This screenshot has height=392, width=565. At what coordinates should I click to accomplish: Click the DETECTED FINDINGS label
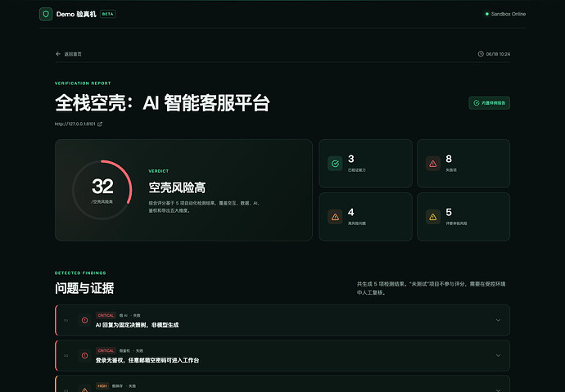(x=80, y=273)
